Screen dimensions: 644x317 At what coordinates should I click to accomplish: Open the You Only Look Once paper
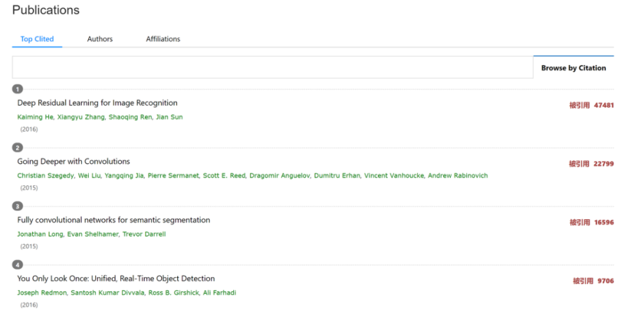pyautogui.click(x=116, y=278)
